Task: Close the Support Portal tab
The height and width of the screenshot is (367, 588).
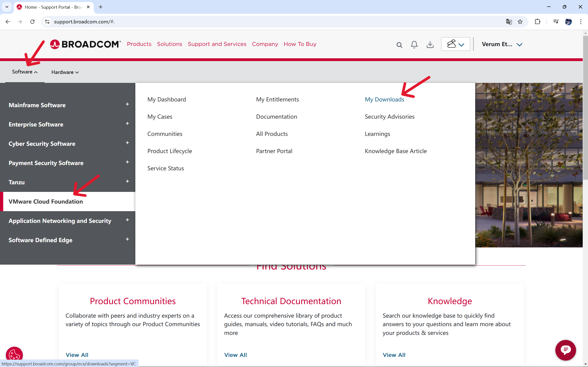Action: (88, 7)
